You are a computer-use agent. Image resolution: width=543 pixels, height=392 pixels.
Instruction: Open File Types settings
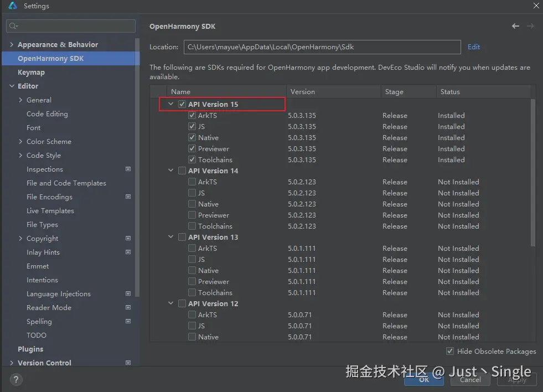pos(42,224)
